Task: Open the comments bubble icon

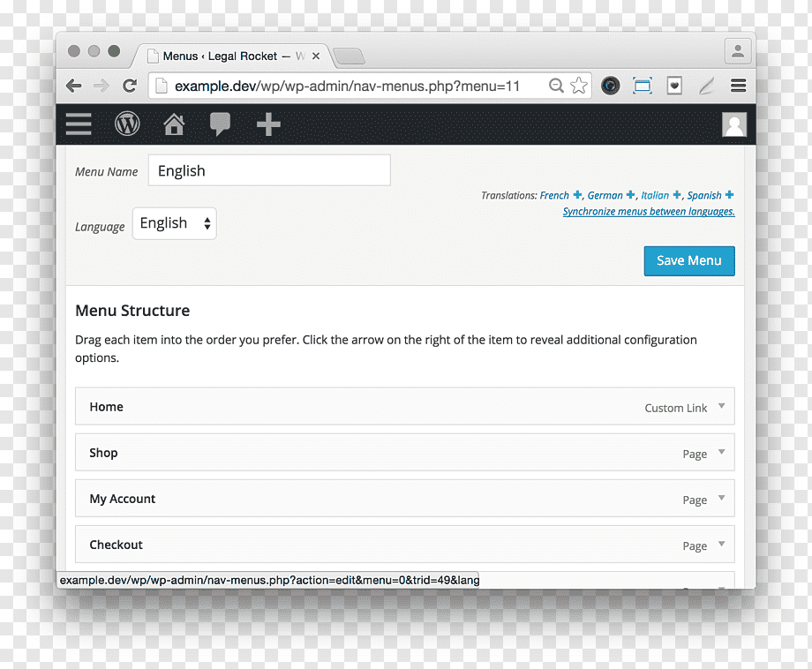Action: 220,124
